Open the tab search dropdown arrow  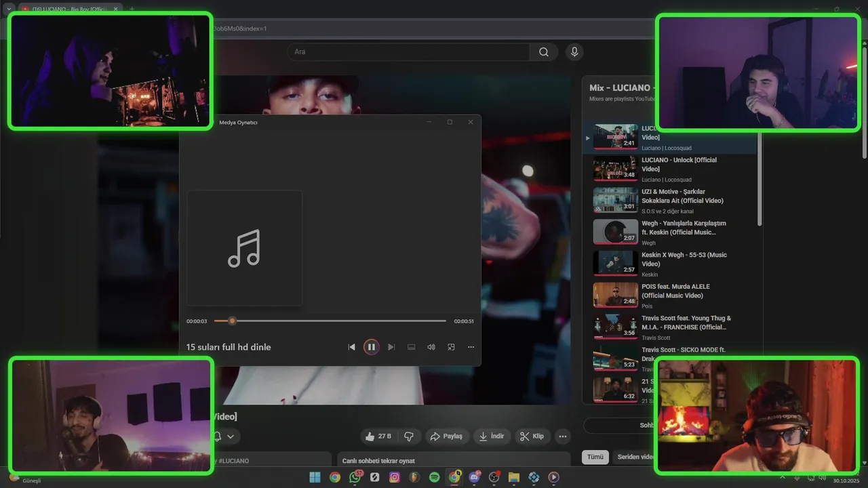(x=9, y=9)
